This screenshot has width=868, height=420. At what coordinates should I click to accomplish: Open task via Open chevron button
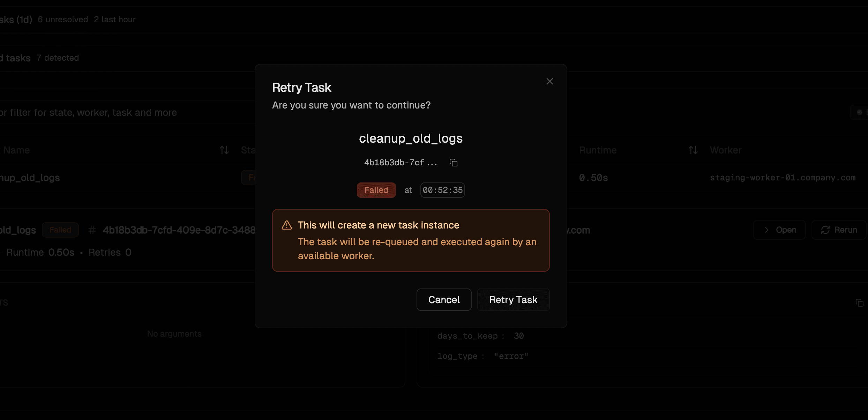[779, 230]
